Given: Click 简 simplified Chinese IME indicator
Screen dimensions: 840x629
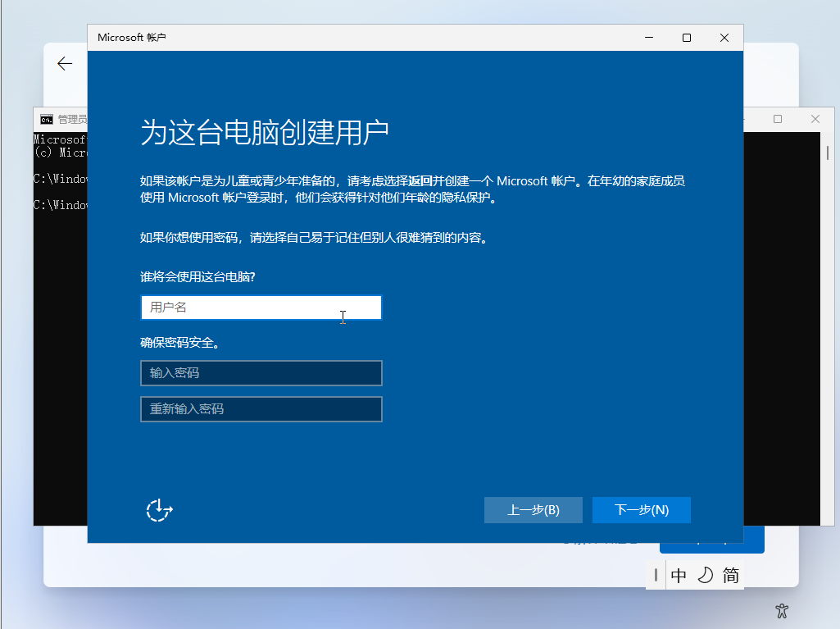Looking at the screenshot, I should coord(731,576).
